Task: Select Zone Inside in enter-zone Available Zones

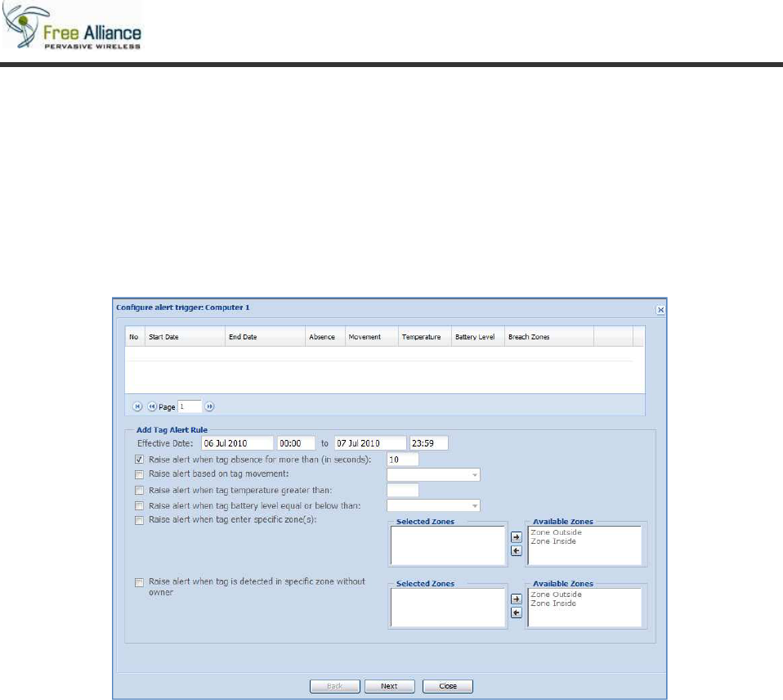Action: point(553,541)
